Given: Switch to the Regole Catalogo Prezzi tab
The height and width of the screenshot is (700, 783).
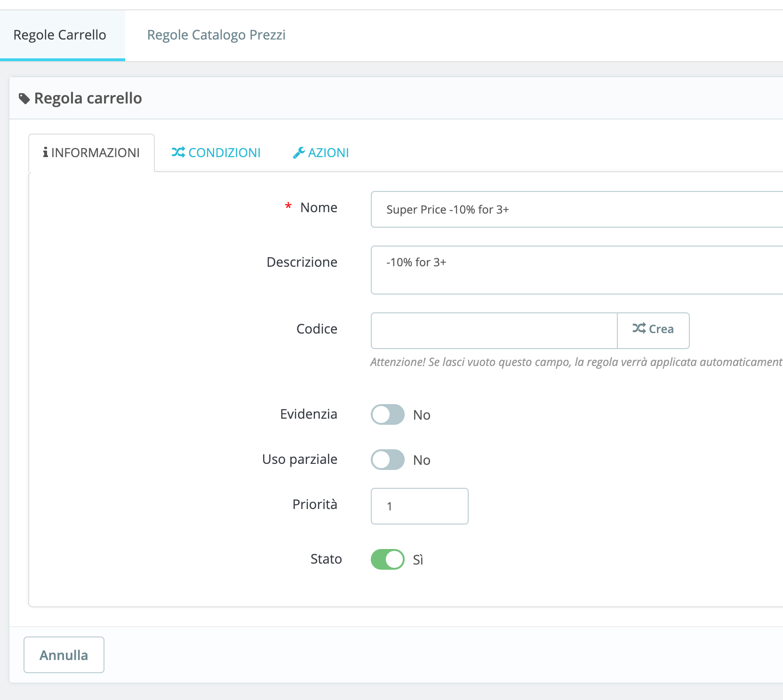Looking at the screenshot, I should click(216, 35).
